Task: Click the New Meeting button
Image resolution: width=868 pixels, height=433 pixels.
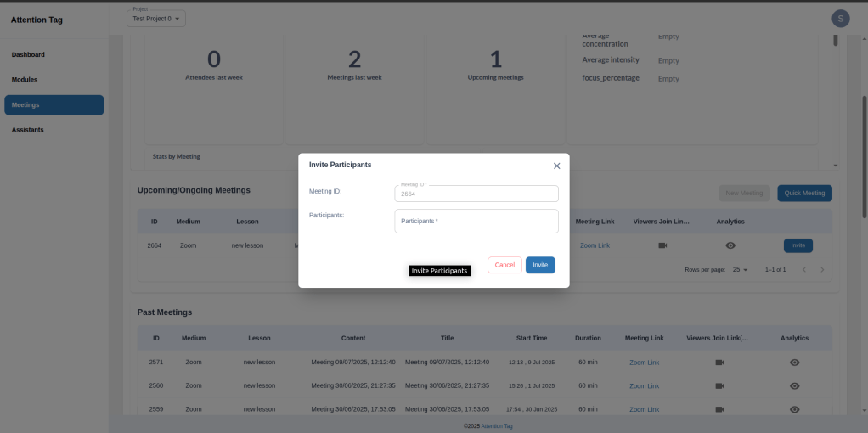Action: tap(744, 194)
